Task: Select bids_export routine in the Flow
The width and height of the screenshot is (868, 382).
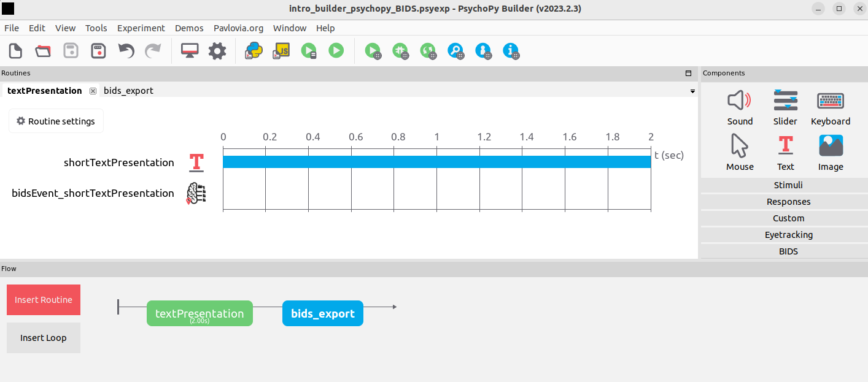Action: (323, 313)
